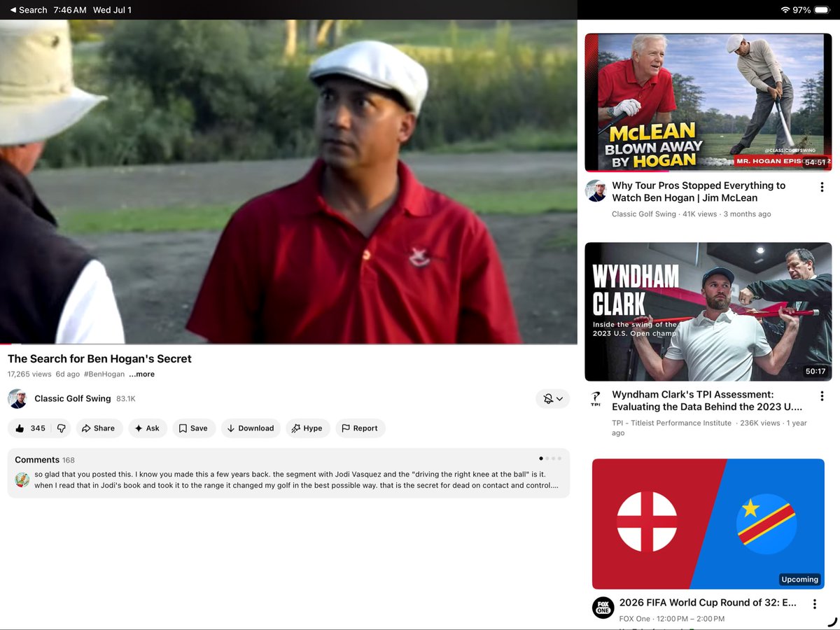Open Classic Golf Swing avatar beside McLean video

click(x=596, y=190)
